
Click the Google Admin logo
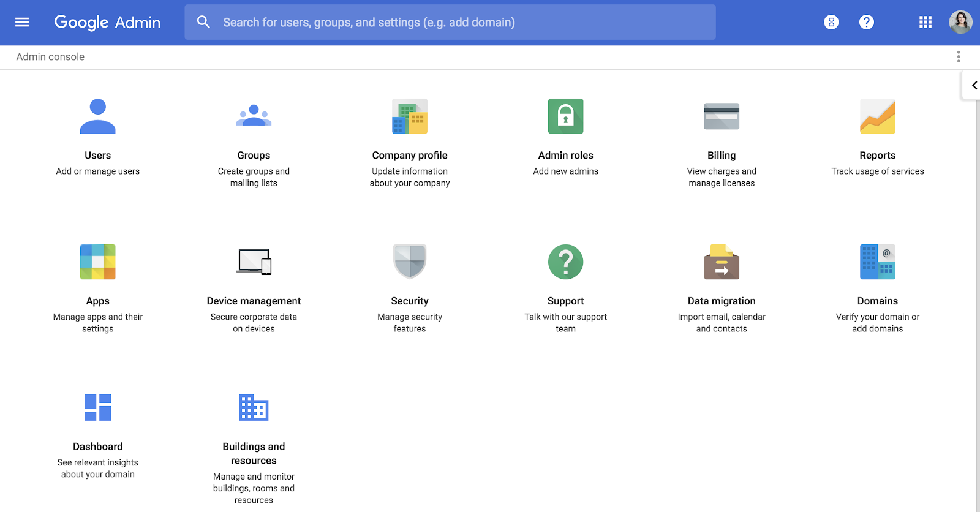107,23
